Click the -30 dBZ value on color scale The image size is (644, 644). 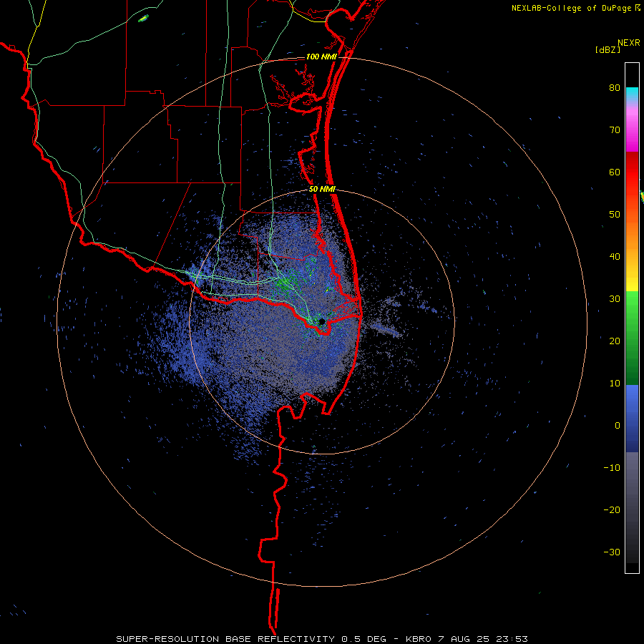[x=612, y=552]
